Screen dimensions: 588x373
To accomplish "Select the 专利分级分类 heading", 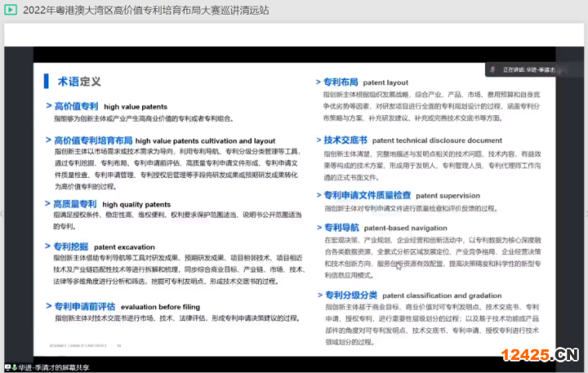I will coord(350,295).
